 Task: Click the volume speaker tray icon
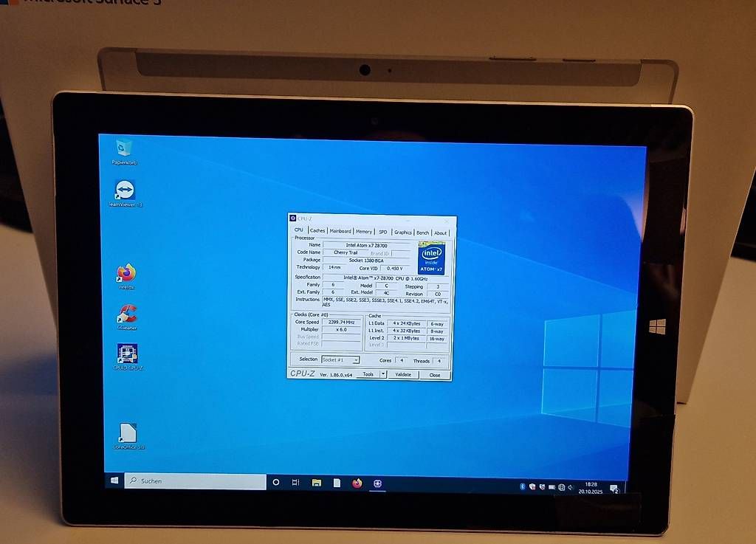pos(571,487)
